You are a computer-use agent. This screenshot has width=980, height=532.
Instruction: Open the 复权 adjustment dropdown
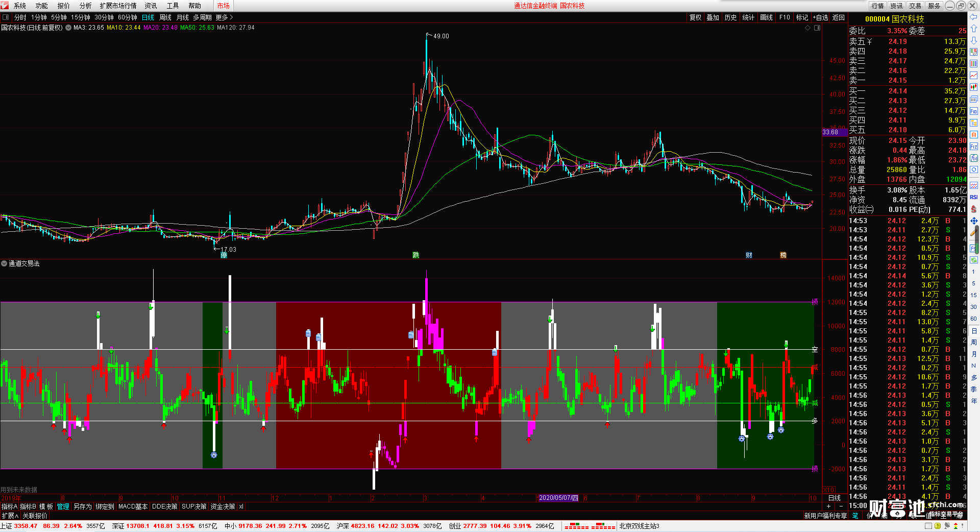[696, 17]
